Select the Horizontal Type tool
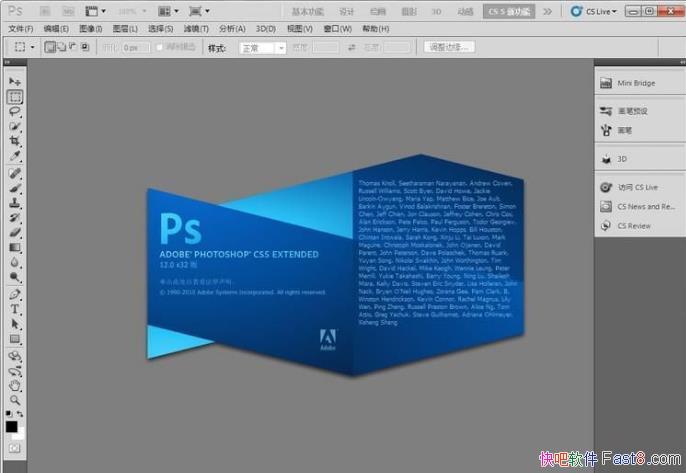This screenshot has height=473, width=686. 14,309
